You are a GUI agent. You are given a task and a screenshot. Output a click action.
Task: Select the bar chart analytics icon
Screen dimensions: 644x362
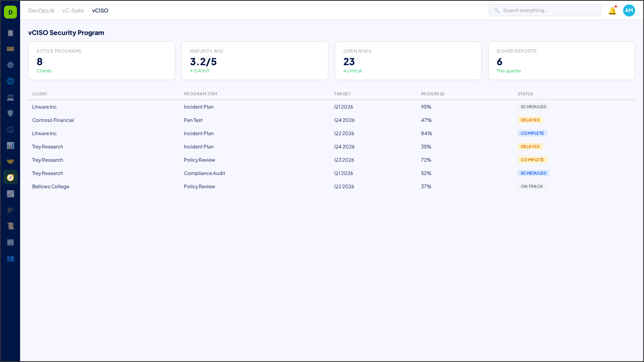coord(10,145)
